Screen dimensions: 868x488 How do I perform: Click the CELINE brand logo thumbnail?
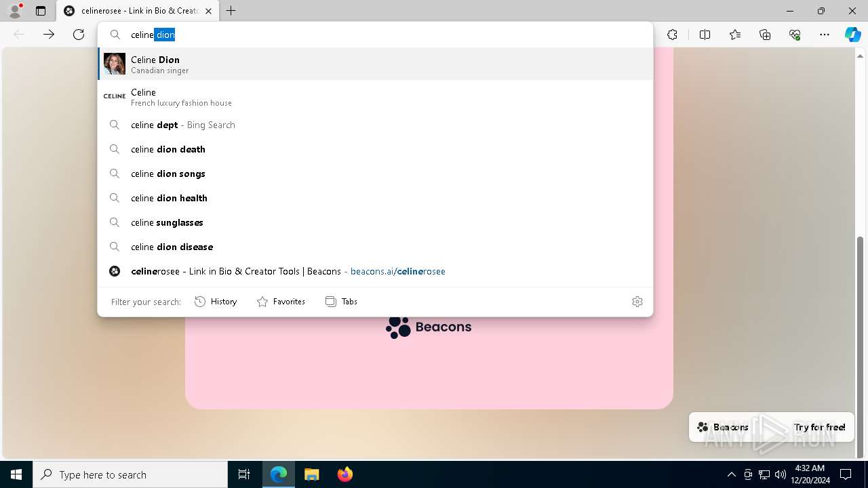(x=115, y=96)
